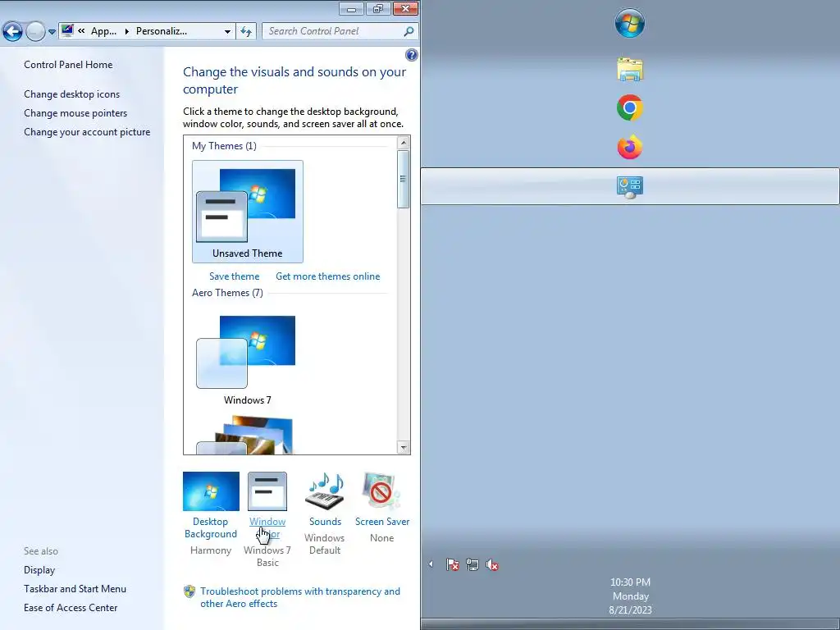Open Change your account picture
Viewport: 840px width, 630px height.
(87, 132)
